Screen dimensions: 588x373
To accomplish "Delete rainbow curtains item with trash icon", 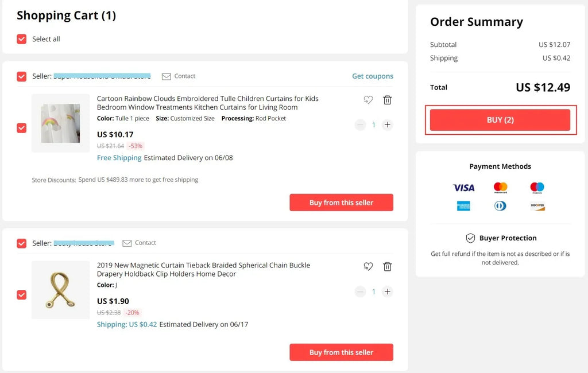I will (388, 100).
